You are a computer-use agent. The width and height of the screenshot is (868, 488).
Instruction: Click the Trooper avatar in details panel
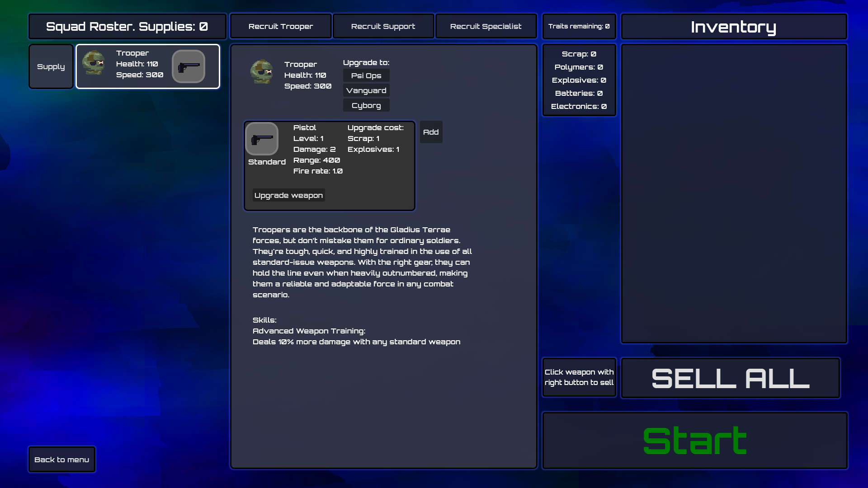pyautogui.click(x=262, y=72)
